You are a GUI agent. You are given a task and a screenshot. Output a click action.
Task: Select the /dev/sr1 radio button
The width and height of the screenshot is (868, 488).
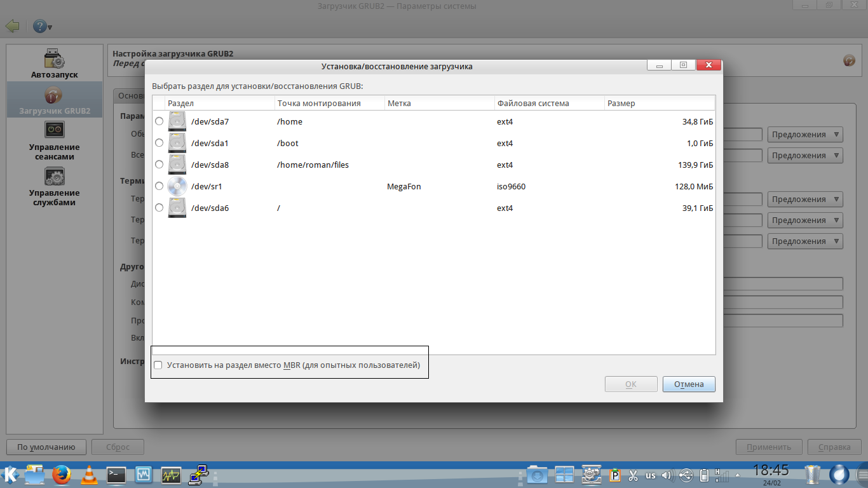tap(159, 186)
